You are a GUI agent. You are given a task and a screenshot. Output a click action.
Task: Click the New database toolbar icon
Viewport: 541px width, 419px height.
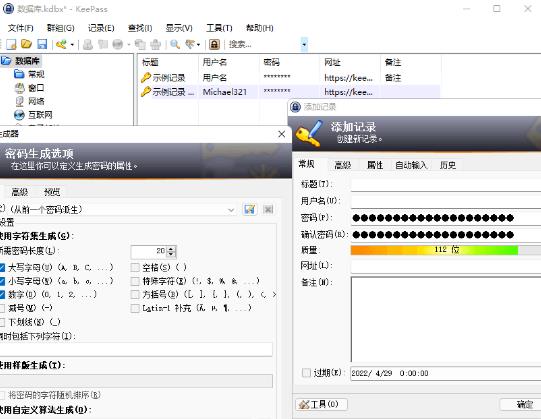11,44
